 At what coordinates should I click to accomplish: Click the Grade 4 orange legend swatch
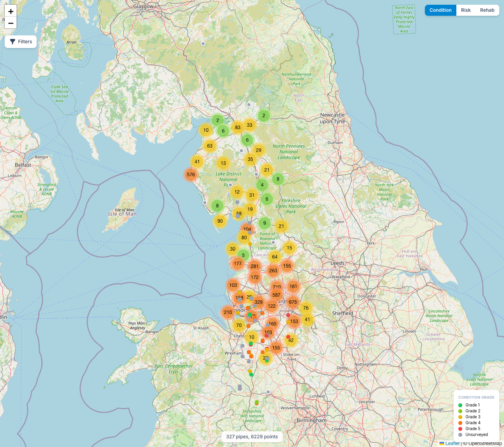click(x=460, y=423)
